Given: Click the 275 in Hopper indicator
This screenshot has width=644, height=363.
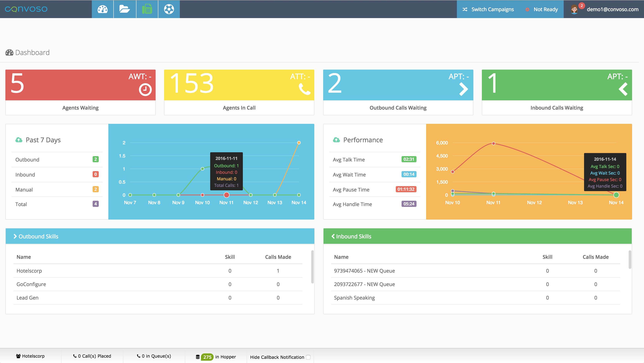Looking at the screenshot, I should coord(207,357).
